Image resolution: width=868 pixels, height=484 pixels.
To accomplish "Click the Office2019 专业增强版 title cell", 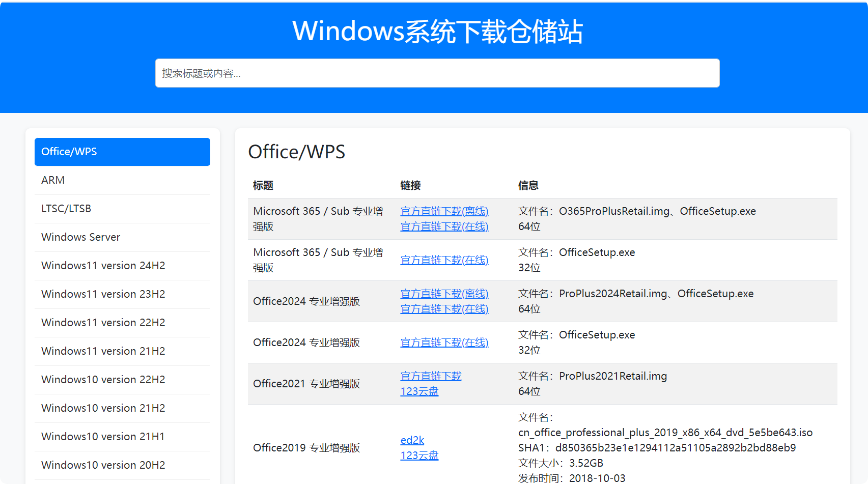I will coord(306,448).
